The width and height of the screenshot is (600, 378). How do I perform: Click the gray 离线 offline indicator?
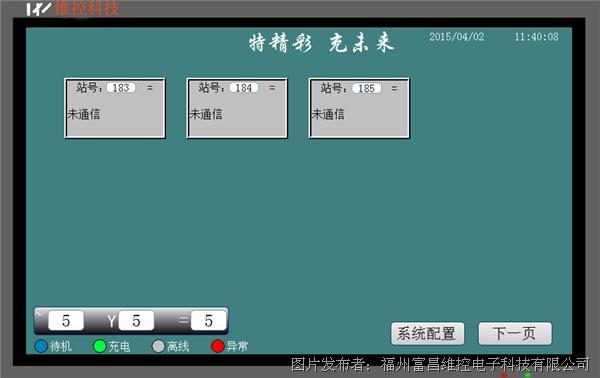tap(158, 346)
